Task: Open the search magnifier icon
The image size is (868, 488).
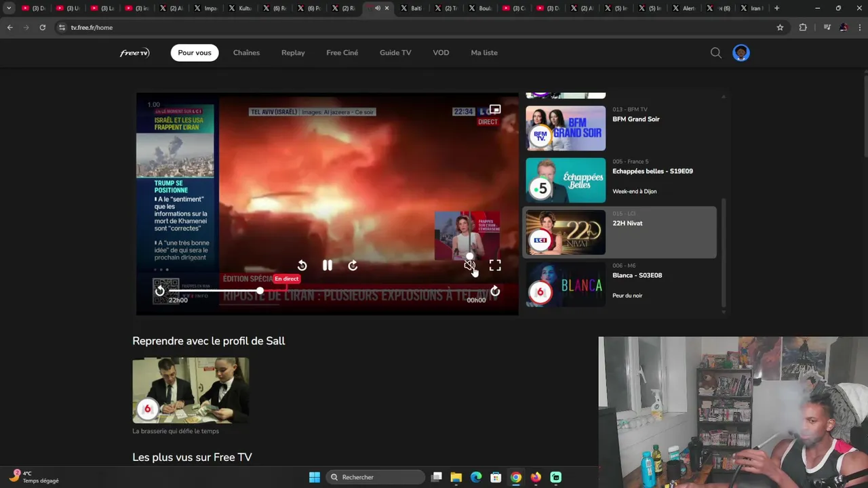Action: pos(716,53)
